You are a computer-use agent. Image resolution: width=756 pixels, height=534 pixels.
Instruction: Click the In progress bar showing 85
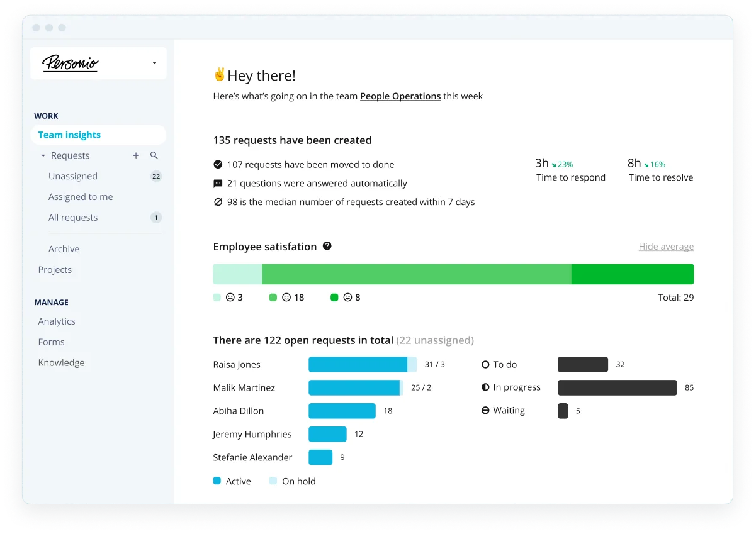(x=618, y=387)
